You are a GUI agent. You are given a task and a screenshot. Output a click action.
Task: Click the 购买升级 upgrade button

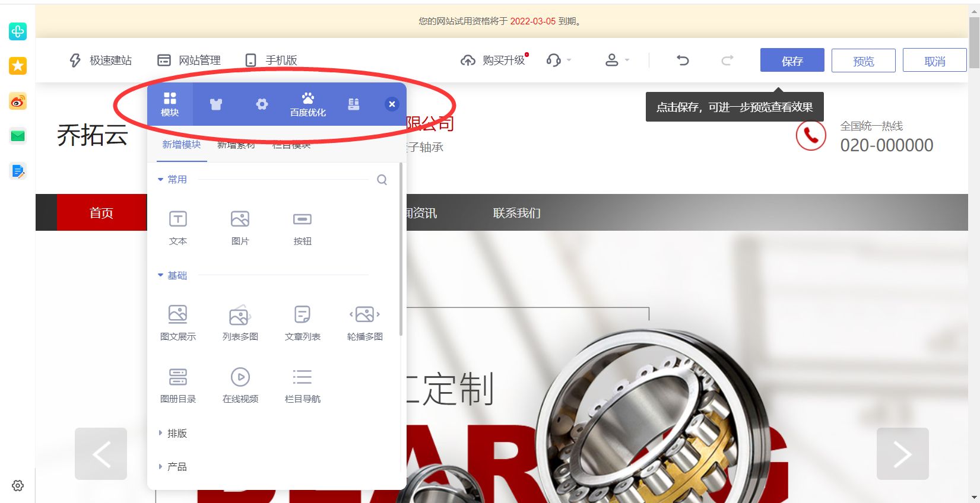(494, 60)
